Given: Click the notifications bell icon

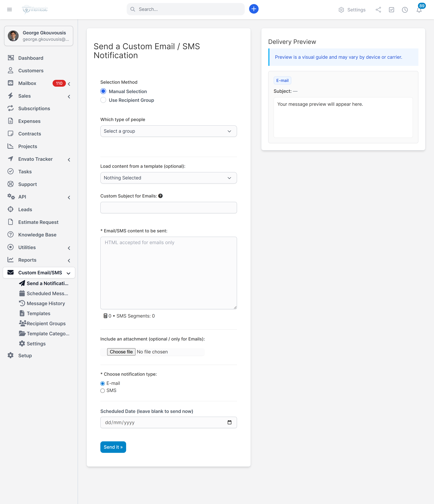Looking at the screenshot, I should click(x=419, y=10).
